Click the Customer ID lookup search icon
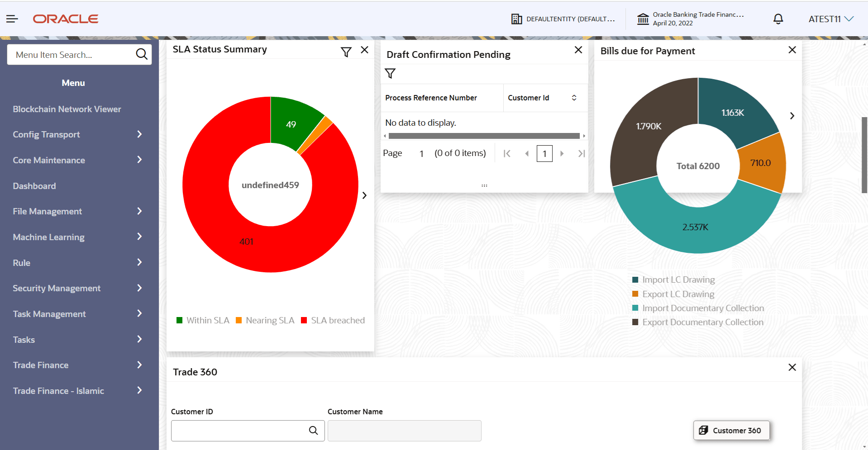Screen dimensions: 868x450 click(x=313, y=431)
